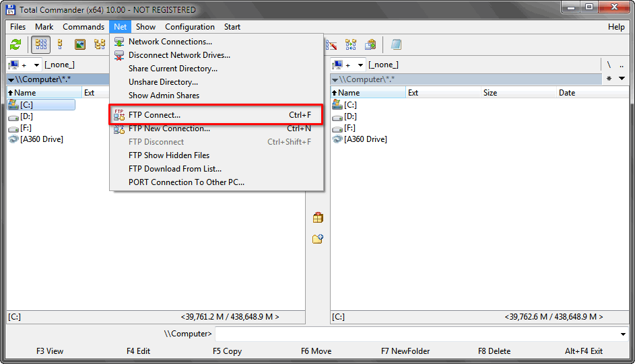This screenshot has width=635, height=364.
Task: Select the D: drive in the right panel
Action: pyautogui.click(x=345, y=116)
